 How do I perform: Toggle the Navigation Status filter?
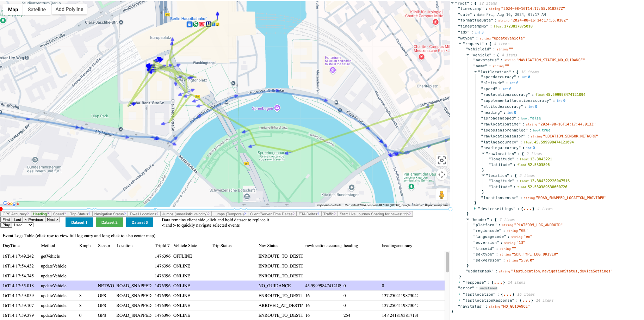tap(110, 214)
